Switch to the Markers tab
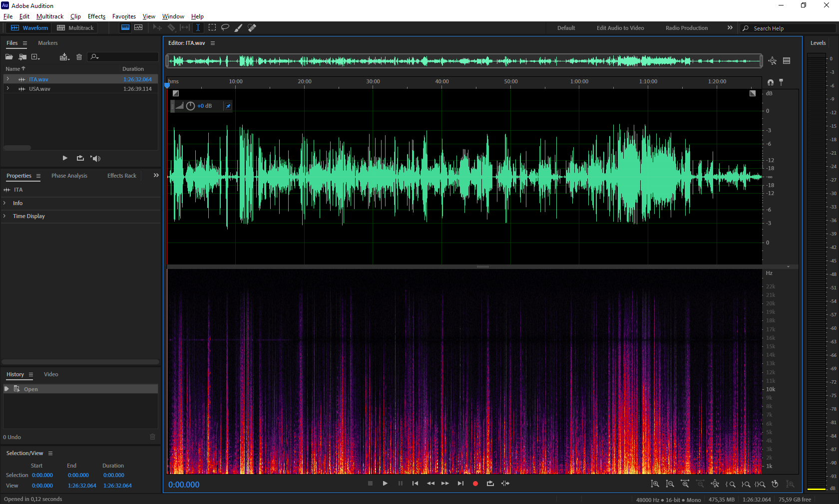 click(x=47, y=43)
